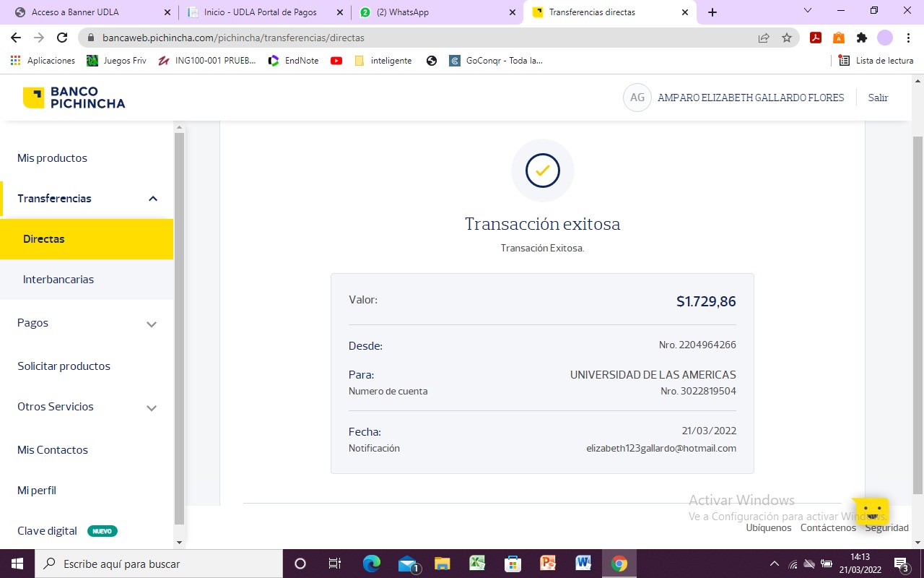
Task: Click Salir to log out
Action: tap(878, 98)
